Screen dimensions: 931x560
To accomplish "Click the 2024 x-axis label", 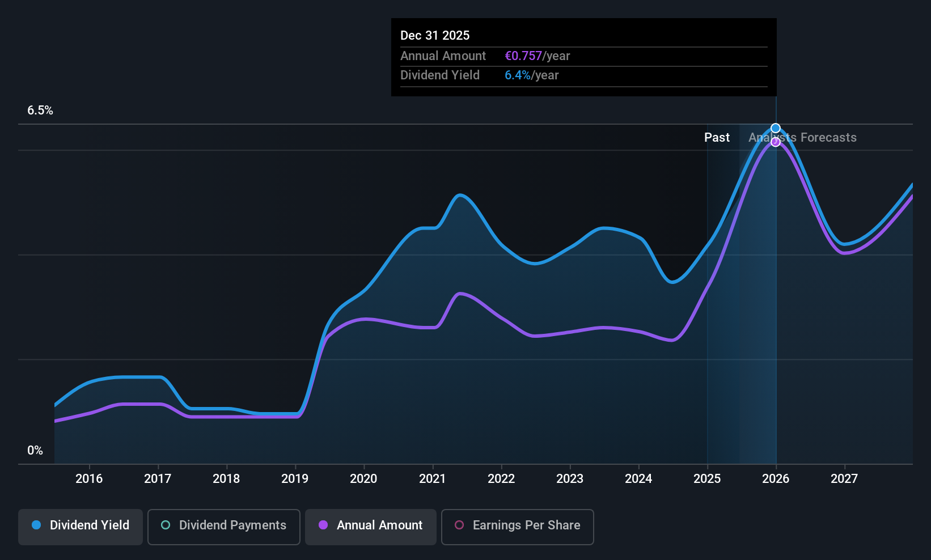I will [x=638, y=479].
